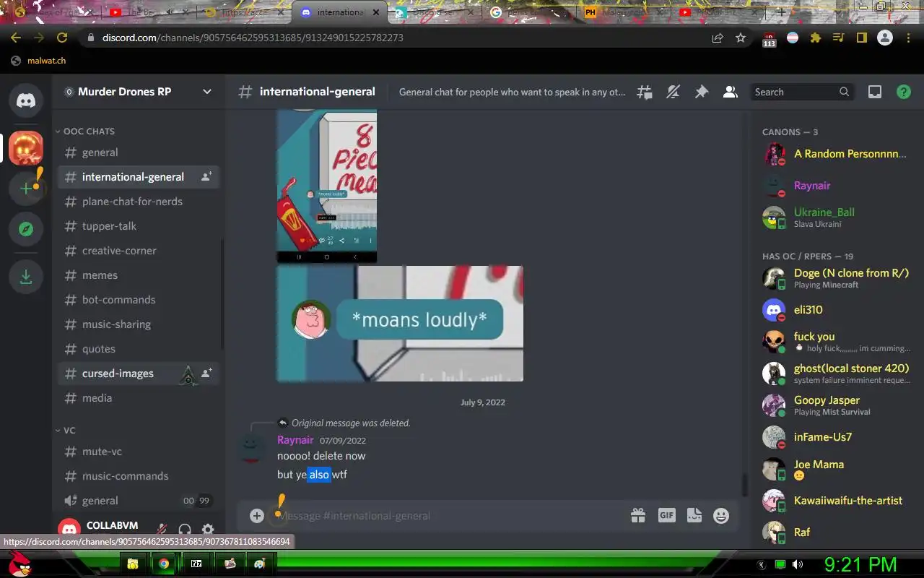The image size is (924, 578).
Task: Open Chrome three-dot menu
Action: (908, 38)
